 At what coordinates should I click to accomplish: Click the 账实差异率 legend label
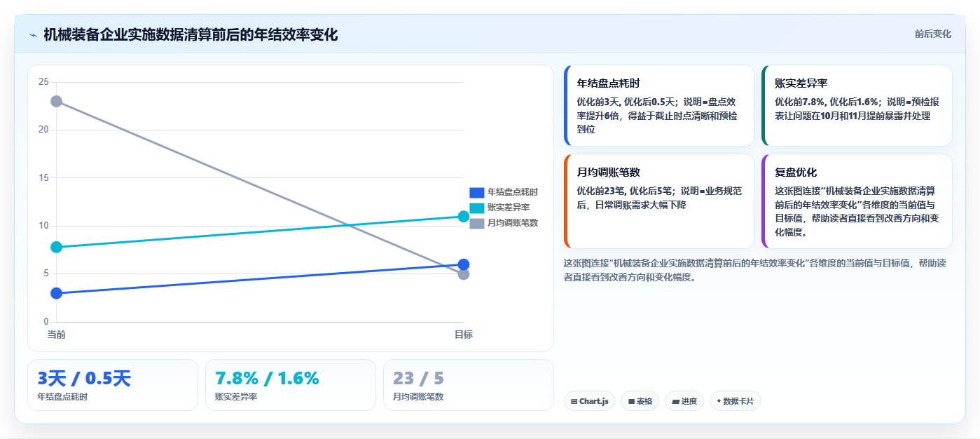[508, 208]
